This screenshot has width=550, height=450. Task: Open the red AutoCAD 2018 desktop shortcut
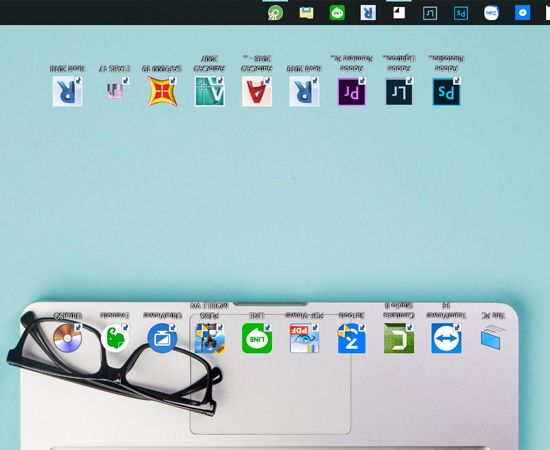pos(256,92)
